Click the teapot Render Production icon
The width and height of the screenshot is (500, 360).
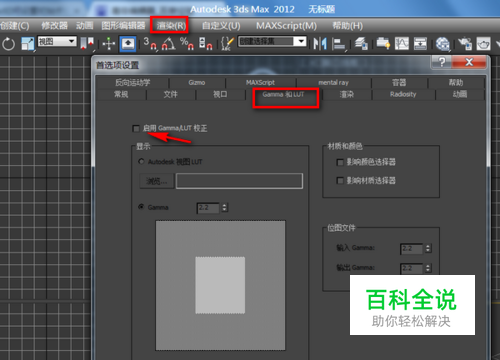coord(483,44)
